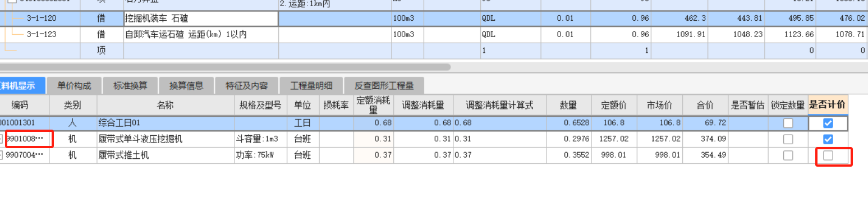The width and height of the screenshot is (868, 211).
Task: Click the 354.49 total price cell
Action: pyautogui.click(x=705, y=155)
